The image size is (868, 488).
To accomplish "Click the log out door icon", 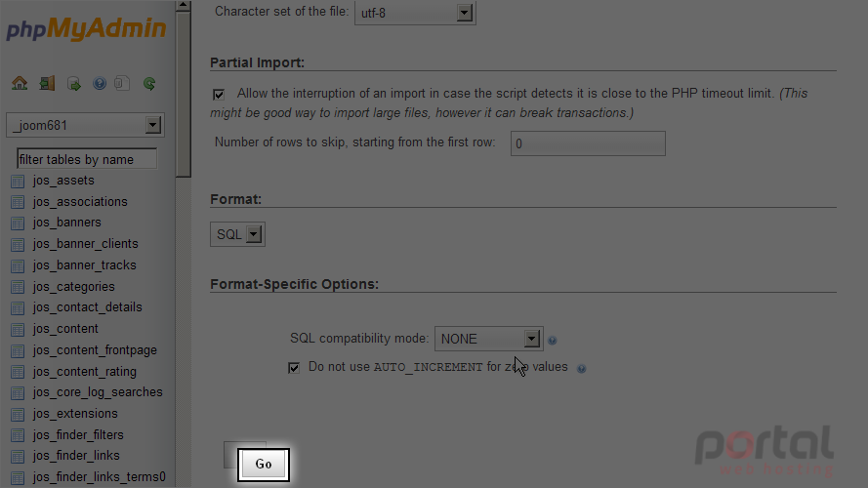I will pos(47,84).
